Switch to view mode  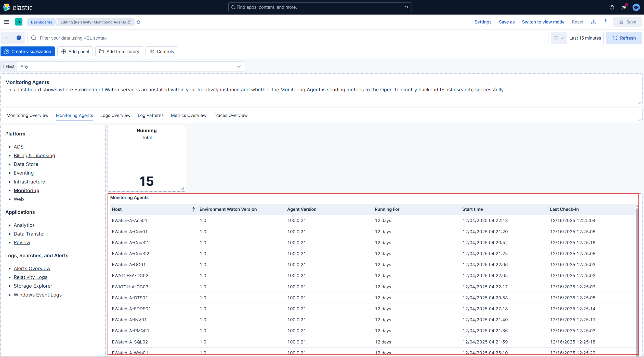(x=543, y=22)
